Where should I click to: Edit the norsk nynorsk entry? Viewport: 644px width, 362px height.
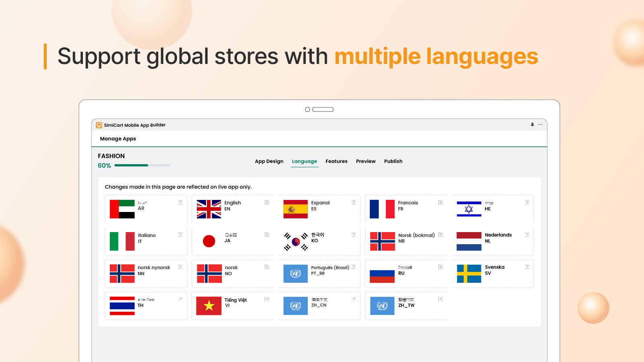180,267
